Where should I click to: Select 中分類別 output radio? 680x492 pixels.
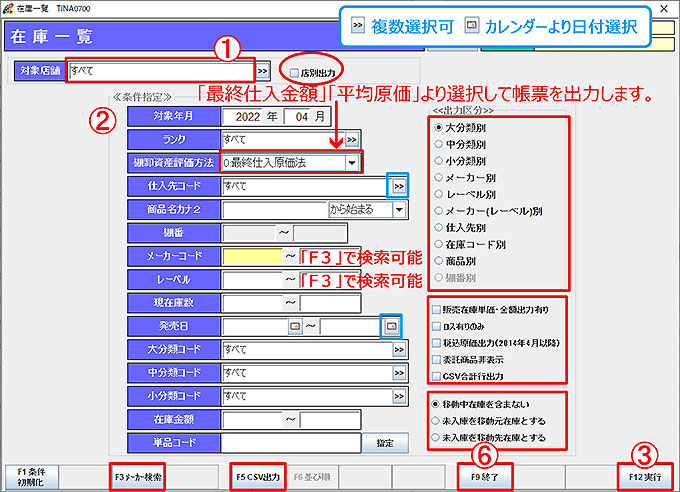point(439,144)
